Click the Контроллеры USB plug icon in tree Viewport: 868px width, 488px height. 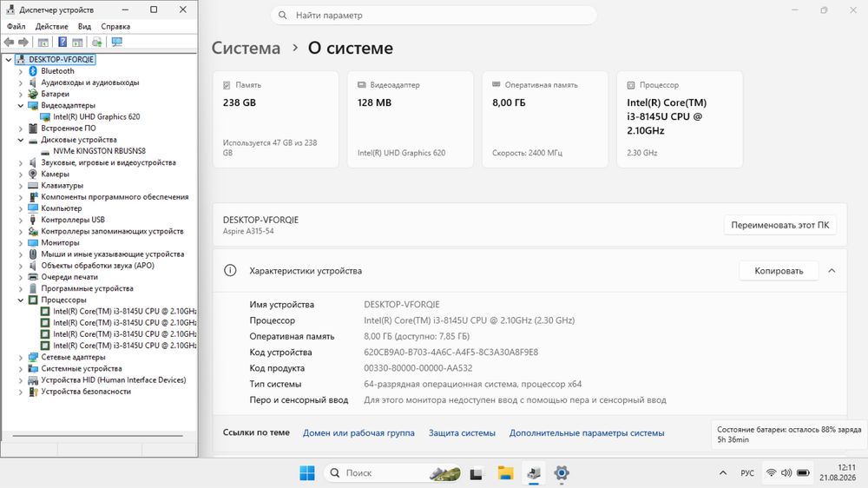pyautogui.click(x=33, y=220)
